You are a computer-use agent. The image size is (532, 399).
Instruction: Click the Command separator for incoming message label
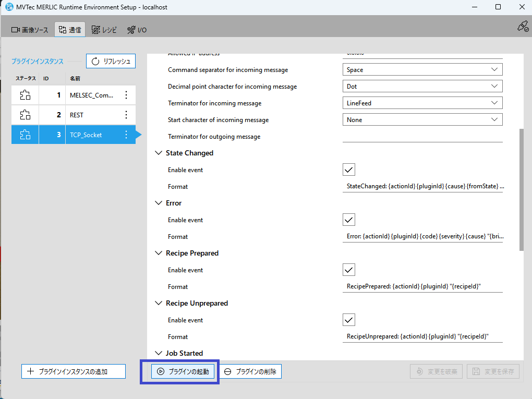[x=228, y=70]
